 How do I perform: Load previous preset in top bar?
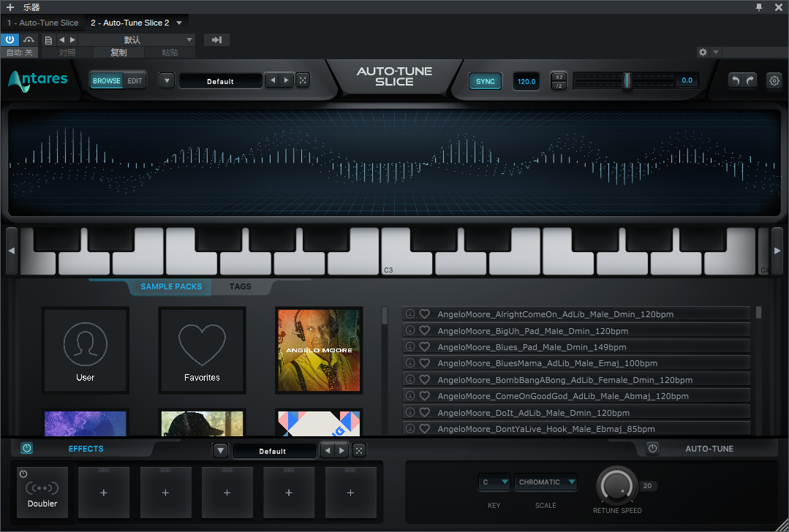(x=272, y=80)
